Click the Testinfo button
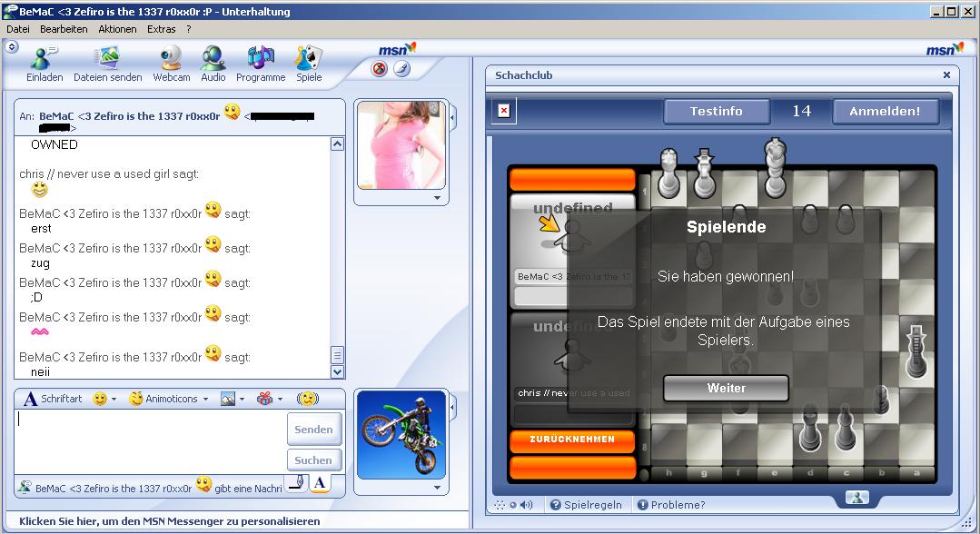 (x=717, y=112)
